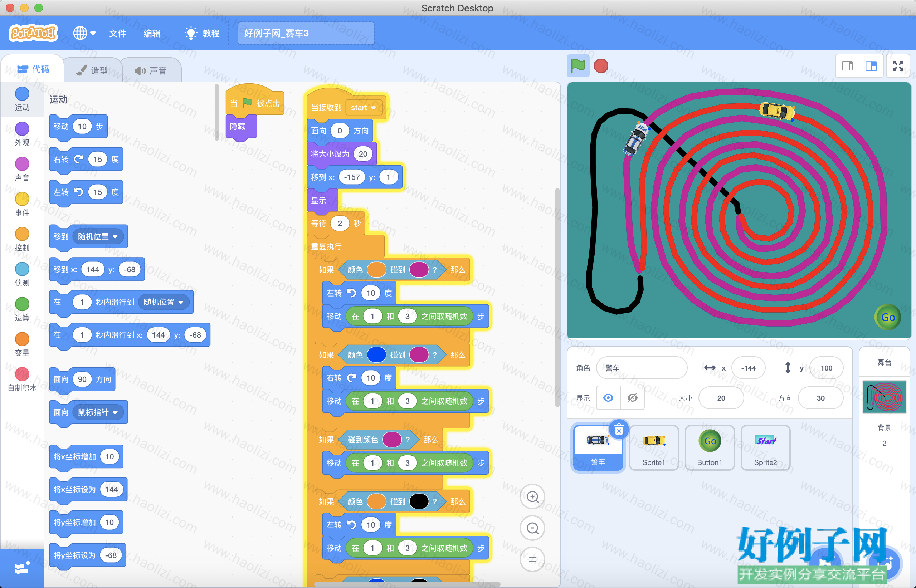Edit the project title field
Screen dimensions: 916x588
(x=306, y=33)
